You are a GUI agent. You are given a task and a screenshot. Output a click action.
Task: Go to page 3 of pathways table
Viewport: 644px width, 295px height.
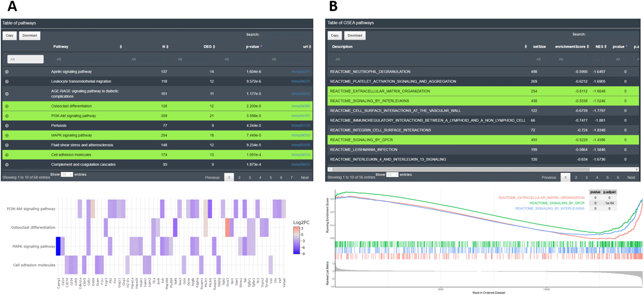[250, 178]
